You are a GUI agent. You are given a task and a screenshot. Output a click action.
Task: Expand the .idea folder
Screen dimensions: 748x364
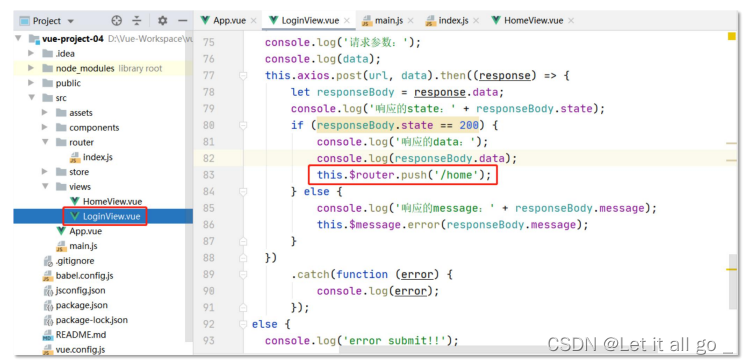click(x=31, y=53)
